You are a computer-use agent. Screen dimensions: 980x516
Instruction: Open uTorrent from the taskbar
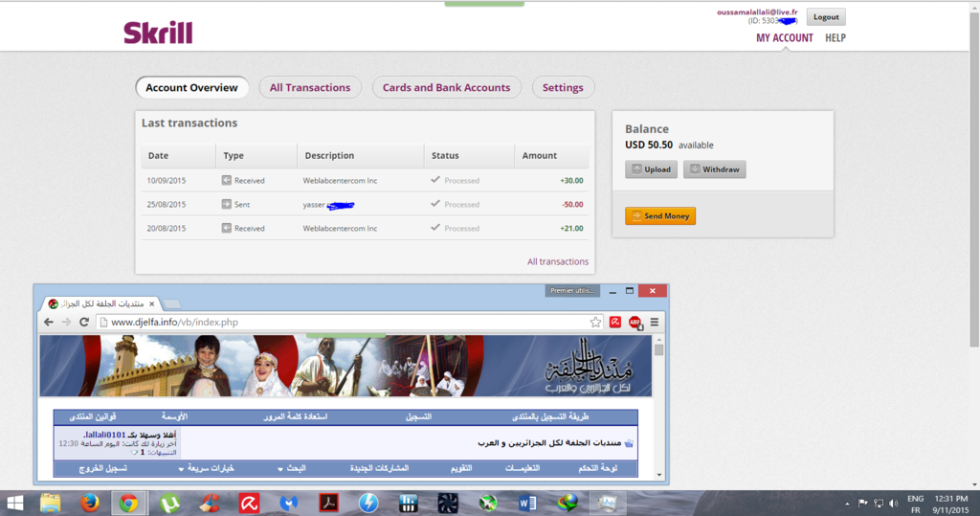[168, 504]
